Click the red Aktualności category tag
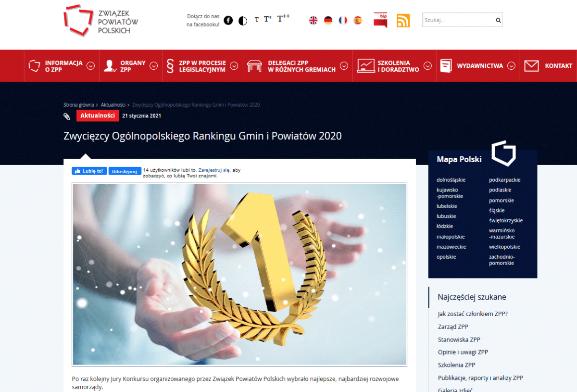The height and width of the screenshot is (392, 577). coord(98,115)
